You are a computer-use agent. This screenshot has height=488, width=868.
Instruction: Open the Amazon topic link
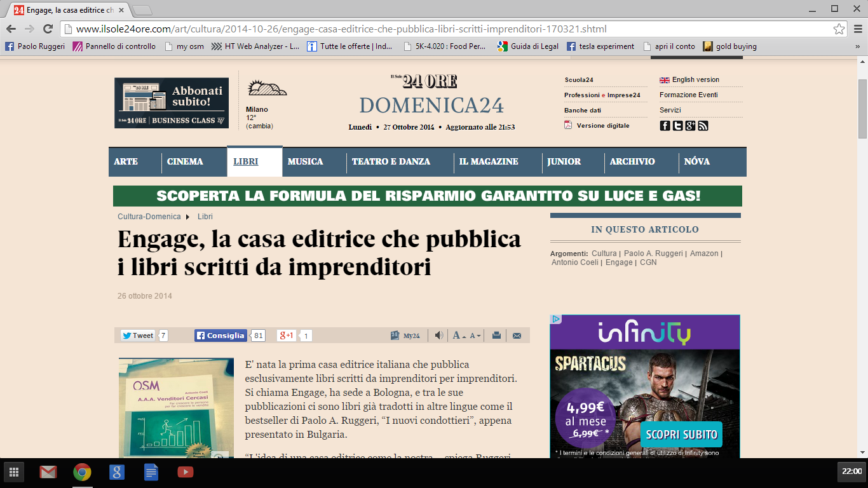coord(704,254)
